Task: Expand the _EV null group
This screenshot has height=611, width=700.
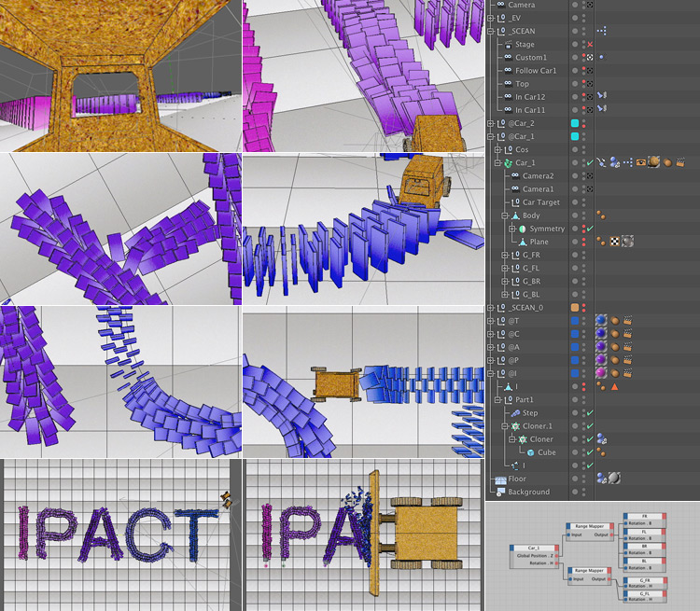Action: click(x=490, y=19)
